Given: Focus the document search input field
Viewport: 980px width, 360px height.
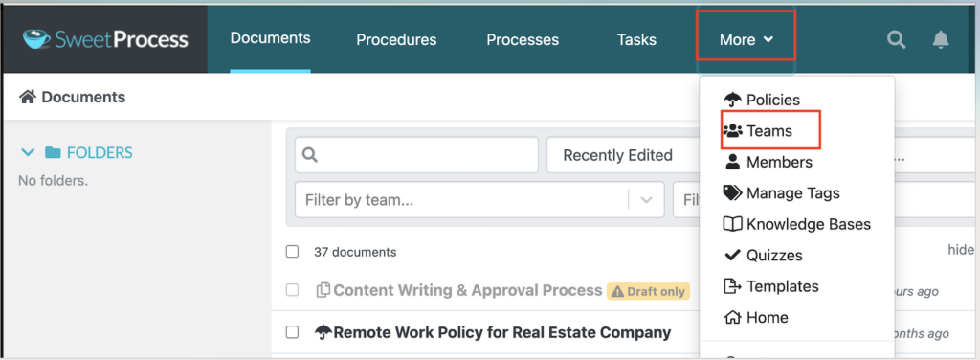Looking at the screenshot, I should click(x=416, y=155).
